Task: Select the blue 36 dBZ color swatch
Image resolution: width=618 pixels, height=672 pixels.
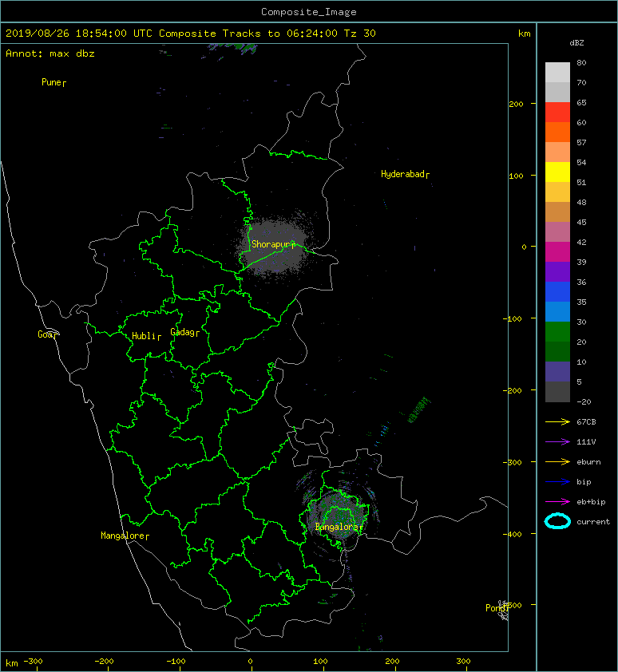Action: point(557,291)
